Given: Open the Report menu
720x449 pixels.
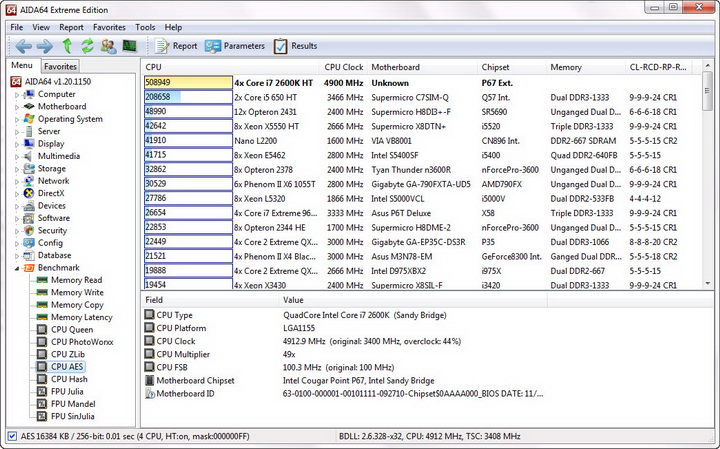Looking at the screenshot, I should (71, 27).
